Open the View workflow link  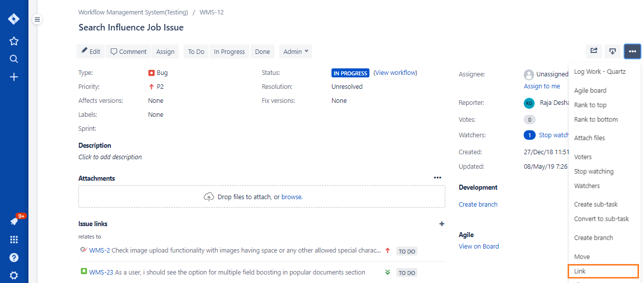point(395,72)
